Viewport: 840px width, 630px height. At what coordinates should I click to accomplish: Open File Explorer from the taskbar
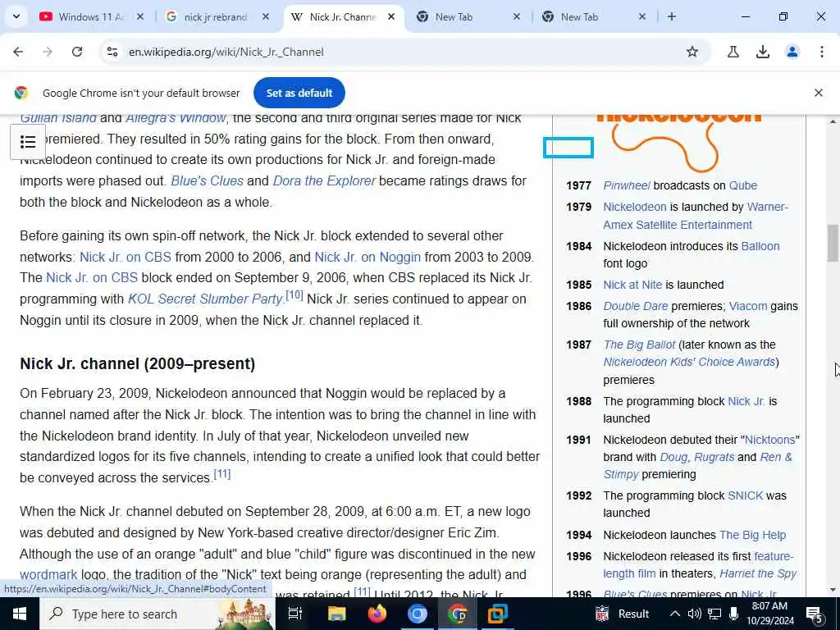click(337, 614)
